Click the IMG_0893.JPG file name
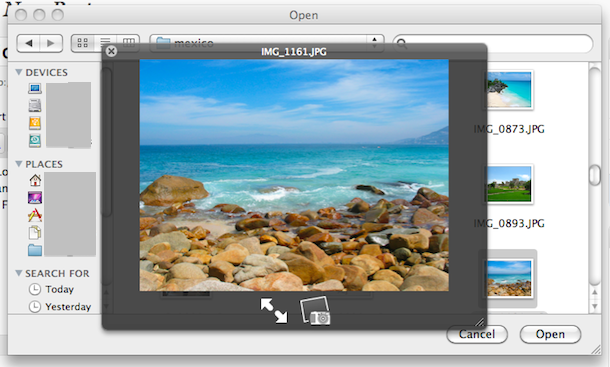Viewport: 610px width, 367px height. 509,223
